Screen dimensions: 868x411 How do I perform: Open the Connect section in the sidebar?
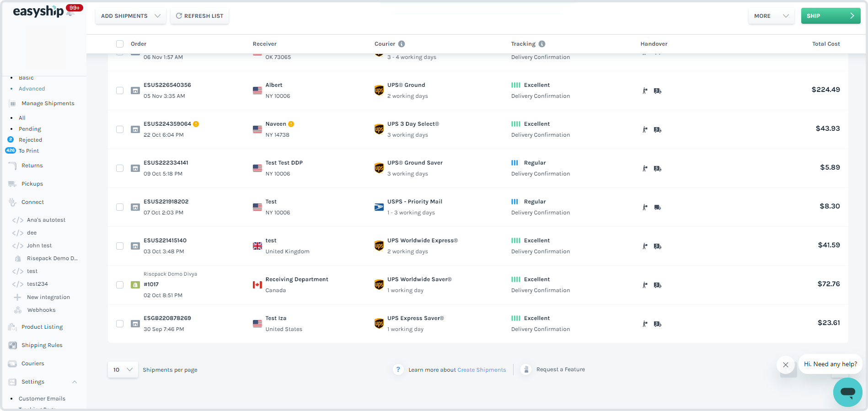click(x=32, y=202)
